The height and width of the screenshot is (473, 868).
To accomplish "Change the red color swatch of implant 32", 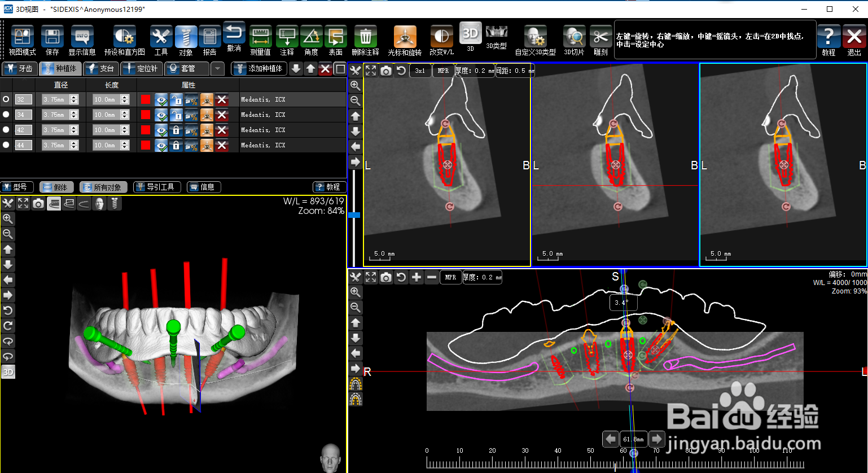I will click(146, 99).
